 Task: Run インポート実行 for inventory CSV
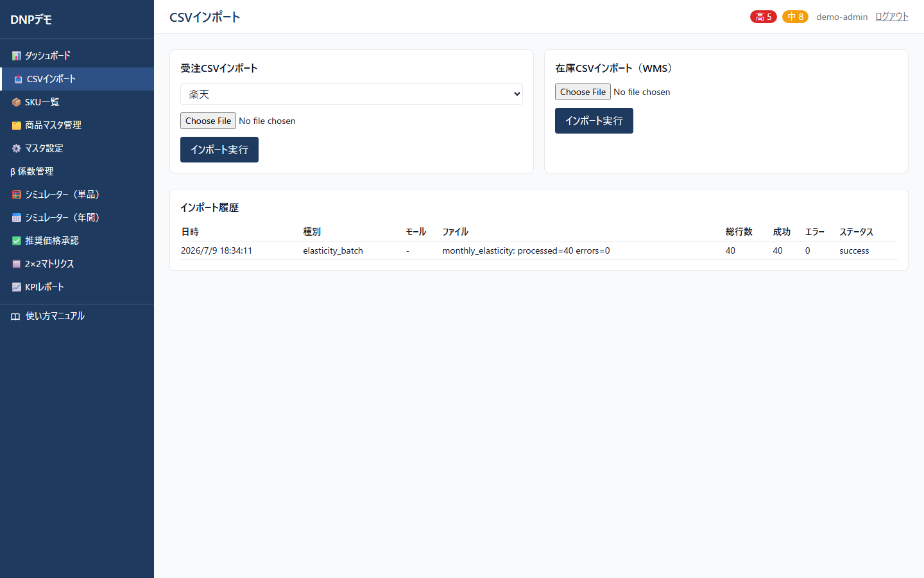(594, 121)
